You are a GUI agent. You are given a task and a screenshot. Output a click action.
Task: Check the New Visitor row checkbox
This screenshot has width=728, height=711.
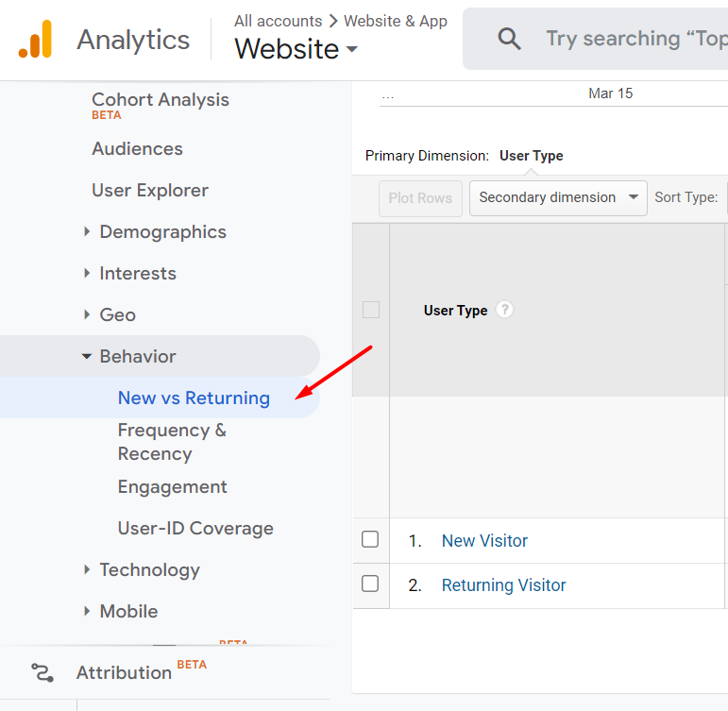(x=370, y=540)
